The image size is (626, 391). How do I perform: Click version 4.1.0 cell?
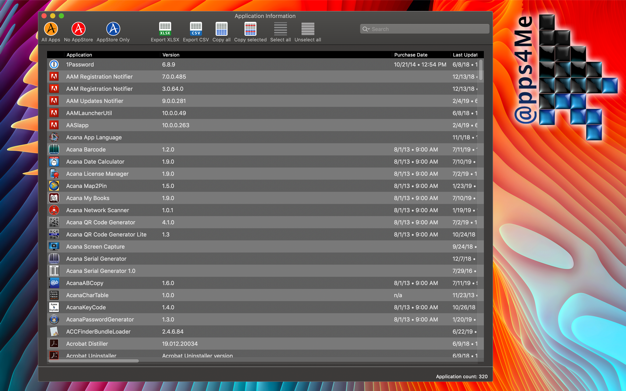168,222
